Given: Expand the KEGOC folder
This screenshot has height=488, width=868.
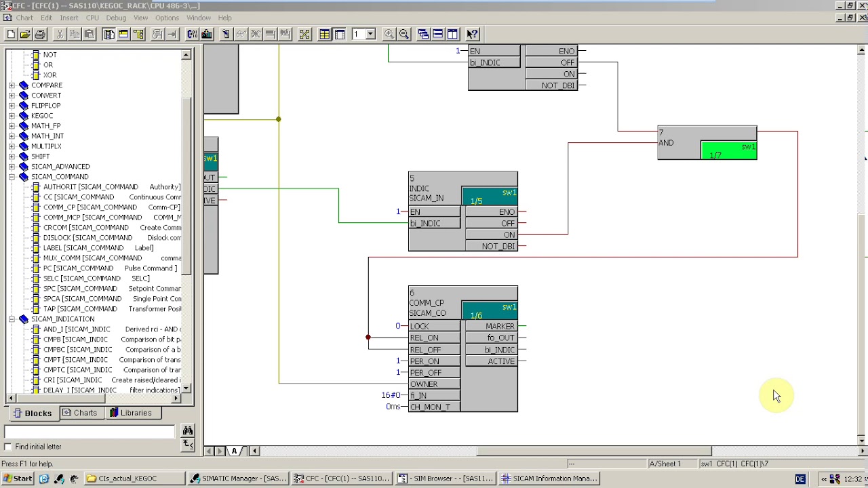Looking at the screenshot, I should [x=12, y=116].
